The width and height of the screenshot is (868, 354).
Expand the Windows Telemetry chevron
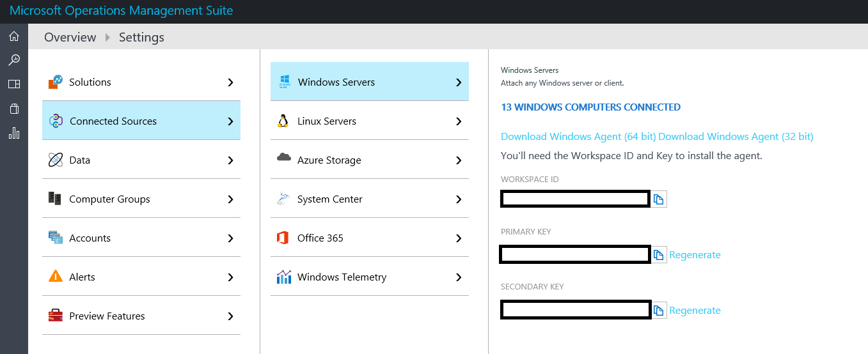pyautogui.click(x=459, y=277)
